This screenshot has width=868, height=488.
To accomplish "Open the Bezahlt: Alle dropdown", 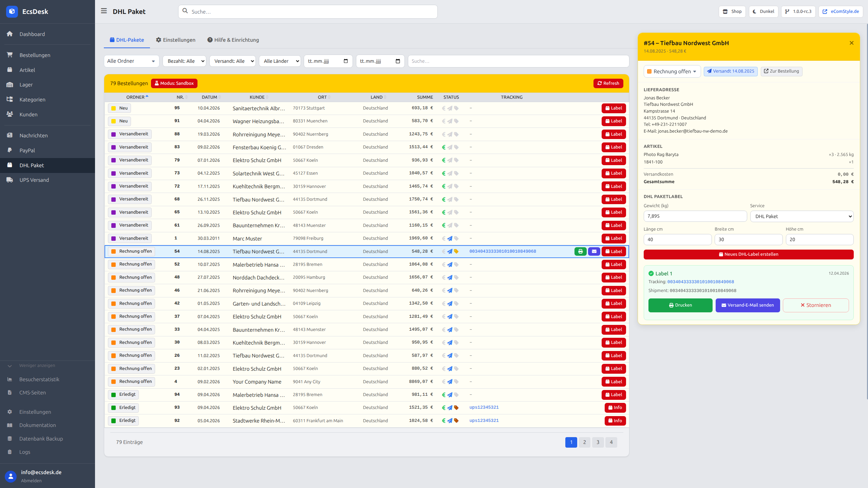I will tap(184, 61).
